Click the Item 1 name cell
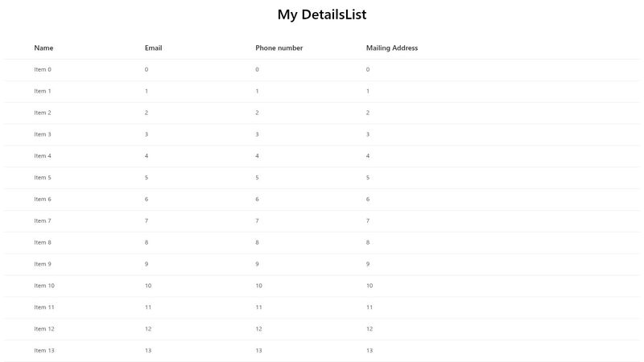This screenshot has height=362, width=644. [x=43, y=92]
